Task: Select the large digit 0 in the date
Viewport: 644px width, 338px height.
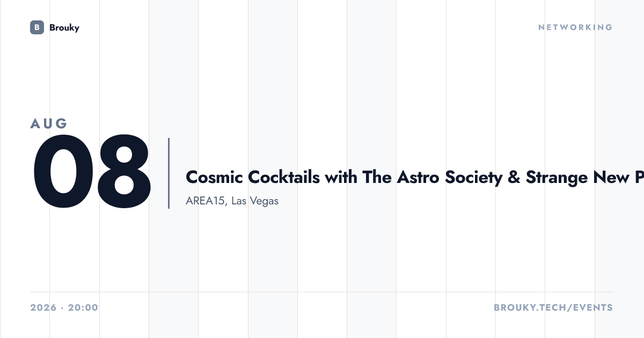Action: (61, 172)
